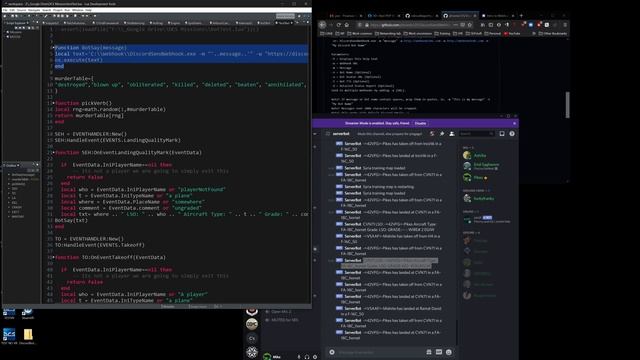Collapse the TO:OnEventTakeoff function fold marker

53,257
